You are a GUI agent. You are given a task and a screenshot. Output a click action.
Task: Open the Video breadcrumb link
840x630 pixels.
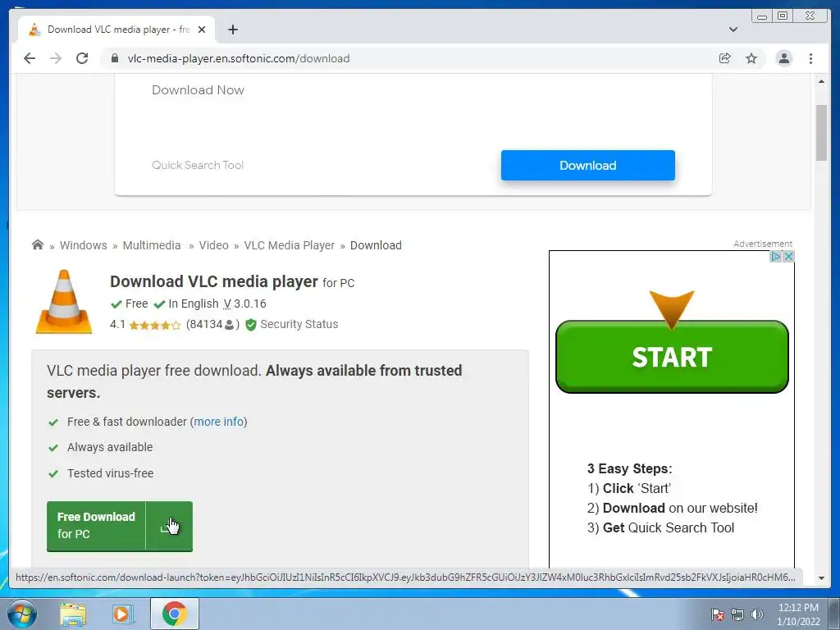(x=214, y=245)
